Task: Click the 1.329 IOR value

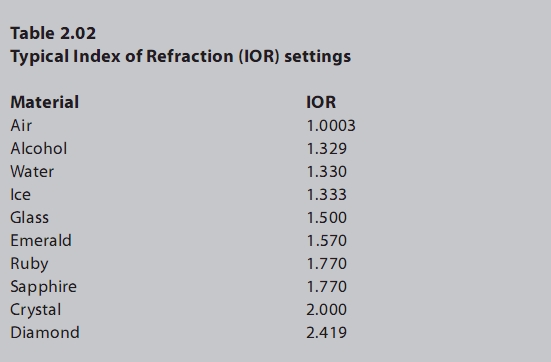Action: click(327, 149)
